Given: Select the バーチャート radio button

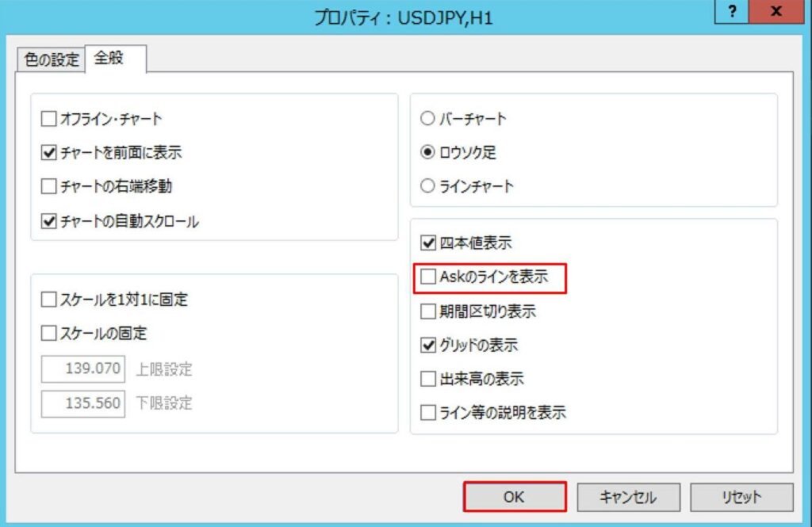Looking at the screenshot, I should (428, 120).
